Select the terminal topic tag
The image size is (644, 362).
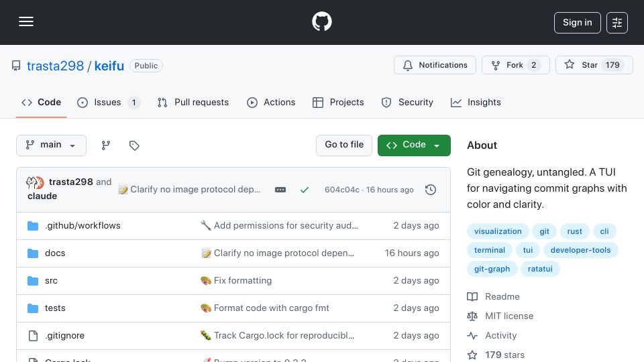[490, 250]
